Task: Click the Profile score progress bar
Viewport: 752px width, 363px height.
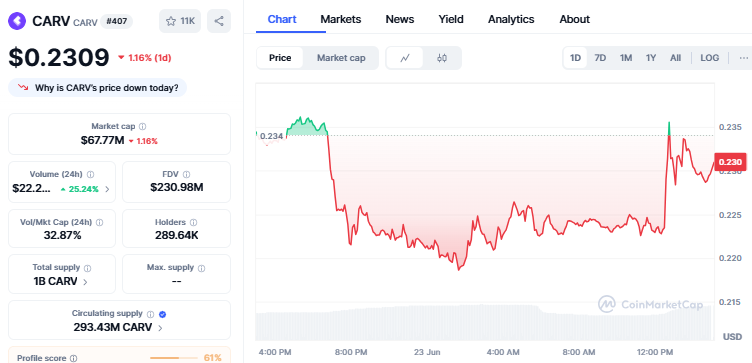Action: point(174,358)
